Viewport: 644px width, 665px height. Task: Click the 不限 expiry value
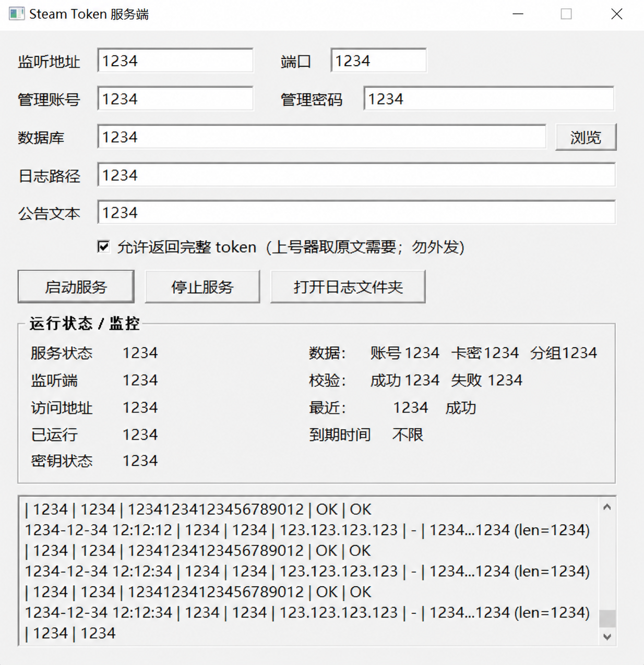point(408,434)
